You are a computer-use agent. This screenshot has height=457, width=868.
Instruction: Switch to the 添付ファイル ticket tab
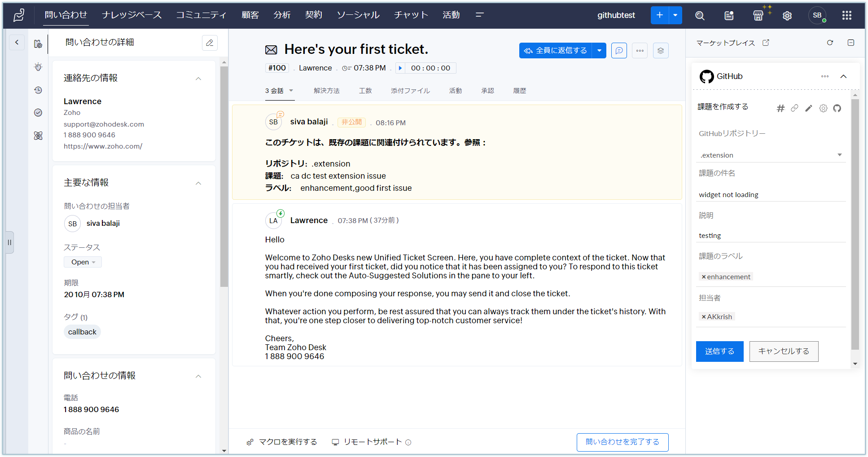[x=410, y=91]
